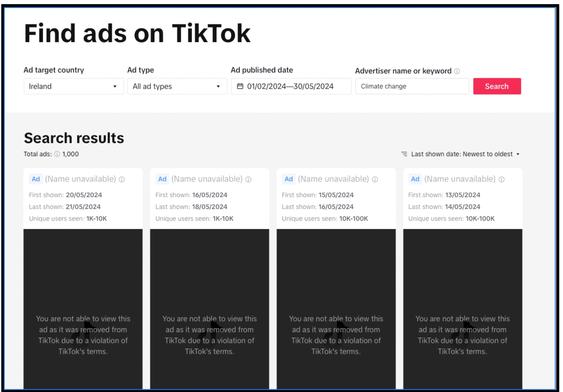The width and height of the screenshot is (563, 392).
Task: Click the 'Ad published date' label
Action: click(262, 70)
